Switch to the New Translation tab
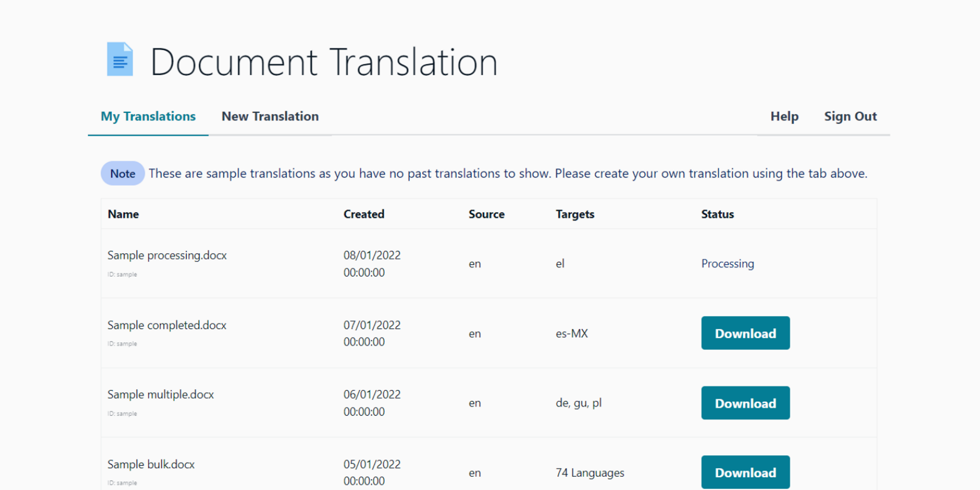The width and height of the screenshot is (980, 490). pyautogui.click(x=270, y=116)
